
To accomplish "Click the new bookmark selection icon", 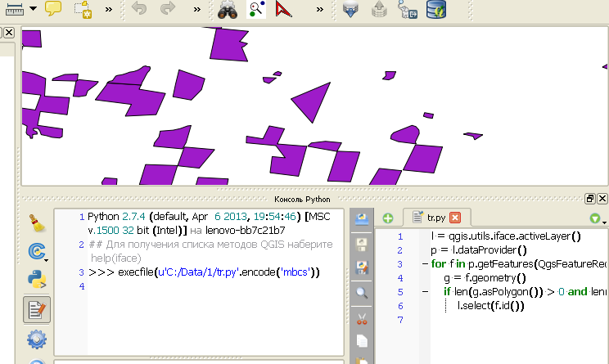I will coord(83,9).
